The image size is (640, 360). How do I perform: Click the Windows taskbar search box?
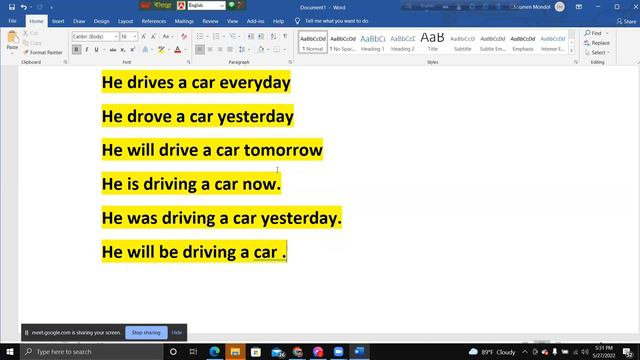pyautogui.click(x=92, y=351)
